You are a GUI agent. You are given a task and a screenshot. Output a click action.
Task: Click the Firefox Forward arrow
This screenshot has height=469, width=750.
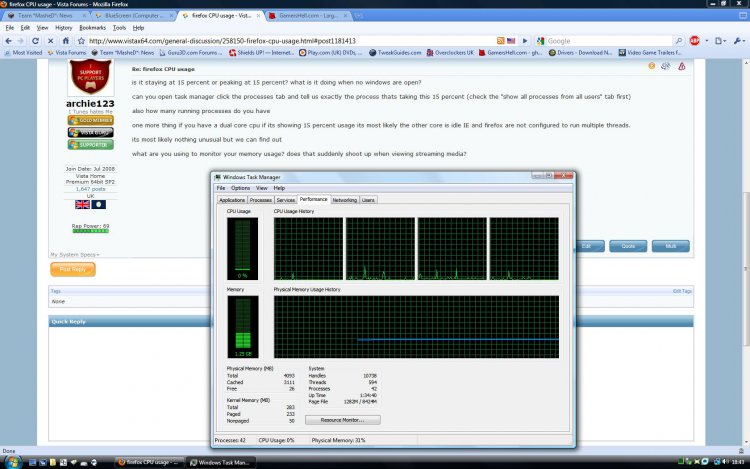pos(21,41)
